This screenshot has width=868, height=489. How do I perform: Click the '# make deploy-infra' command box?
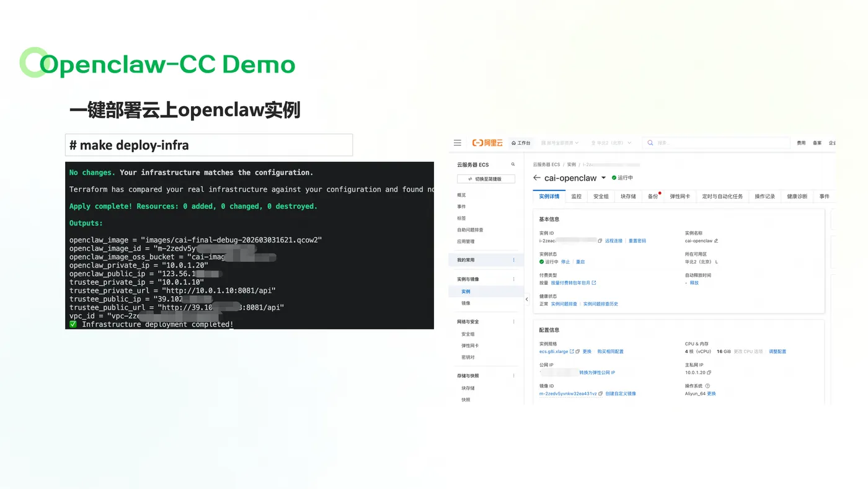[x=209, y=145]
